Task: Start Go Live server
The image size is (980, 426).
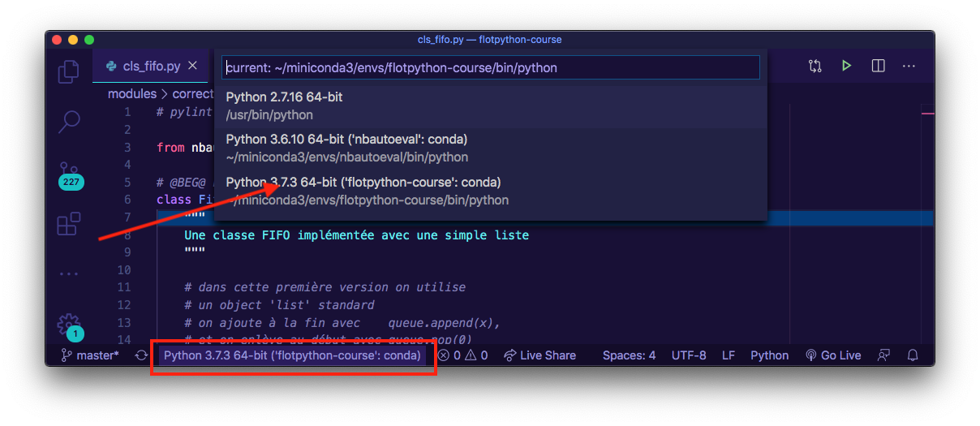Action: coord(833,355)
